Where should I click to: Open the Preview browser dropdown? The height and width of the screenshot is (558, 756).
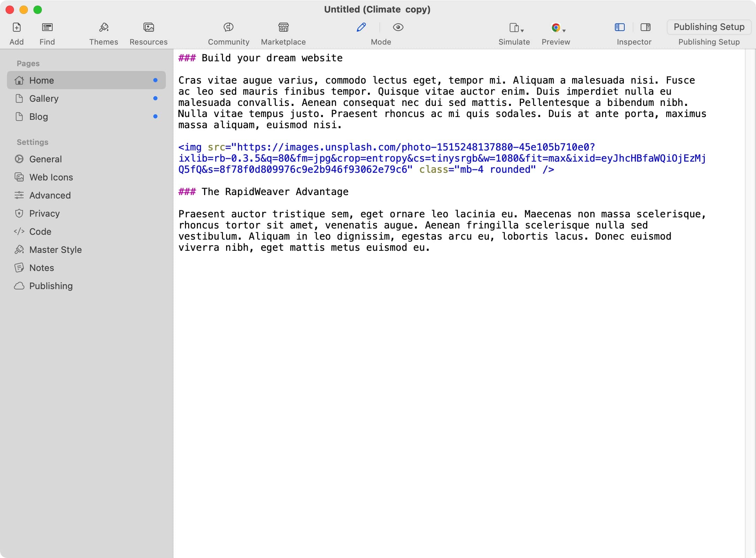(x=558, y=28)
